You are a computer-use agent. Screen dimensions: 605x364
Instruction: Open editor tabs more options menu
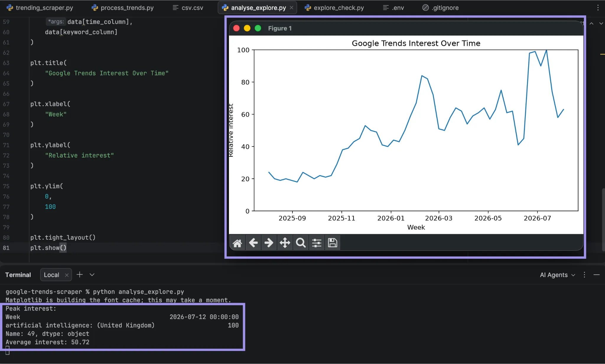point(598,8)
